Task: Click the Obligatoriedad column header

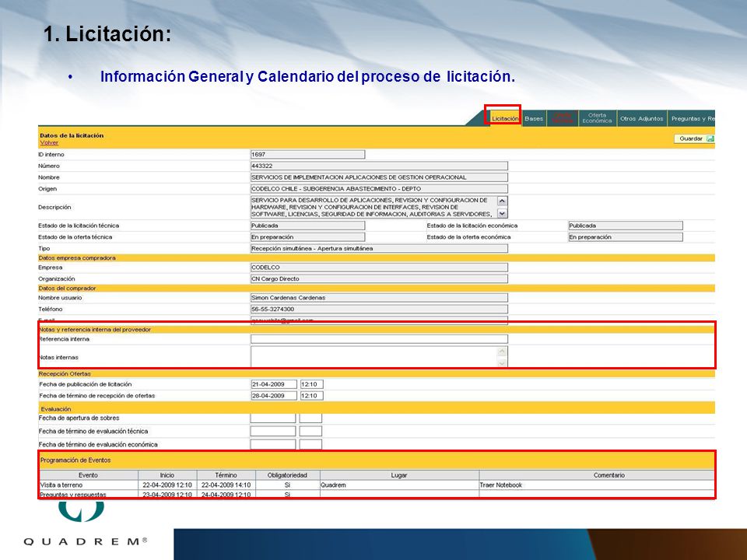Action: 287,475
